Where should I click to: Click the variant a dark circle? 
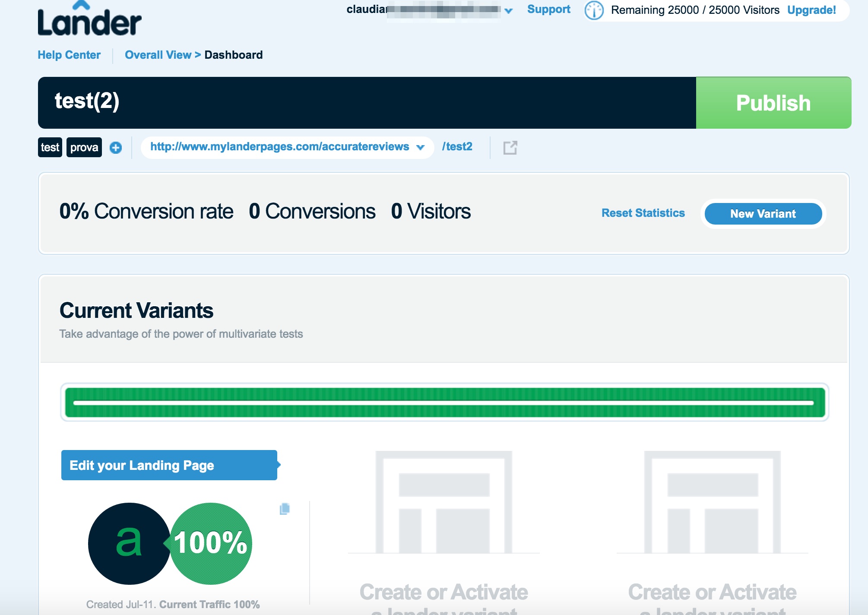(128, 543)
